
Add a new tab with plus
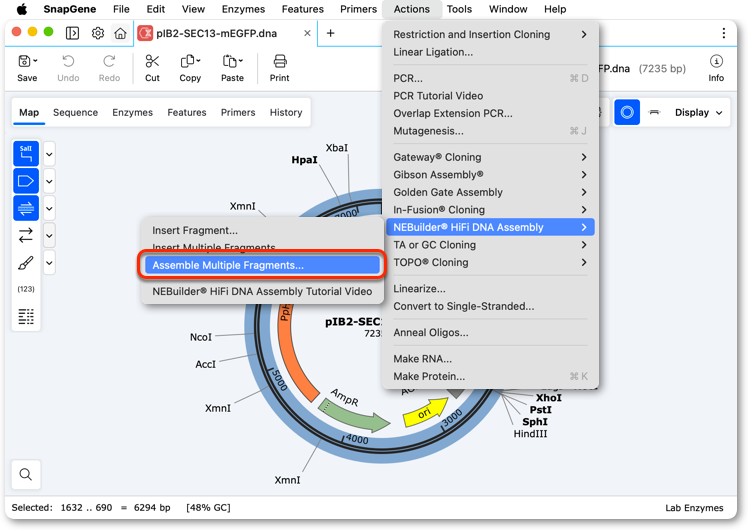tap(330, 33)
